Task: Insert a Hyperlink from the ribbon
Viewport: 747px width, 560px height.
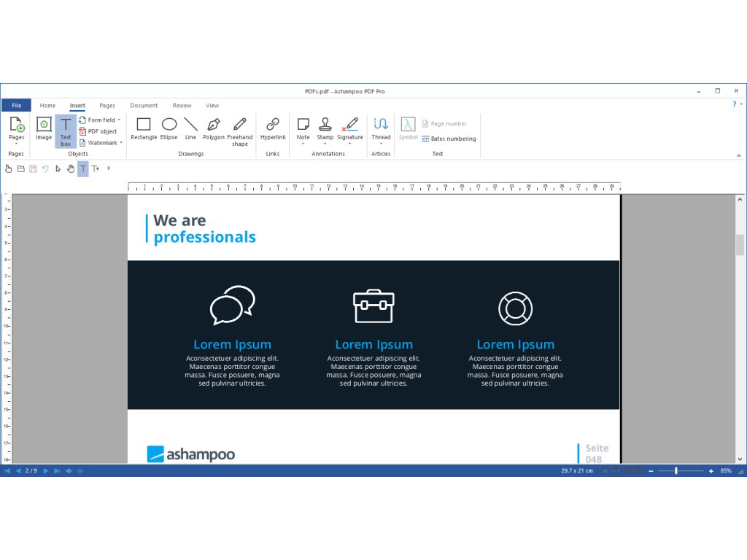Action: click(273, 128)
